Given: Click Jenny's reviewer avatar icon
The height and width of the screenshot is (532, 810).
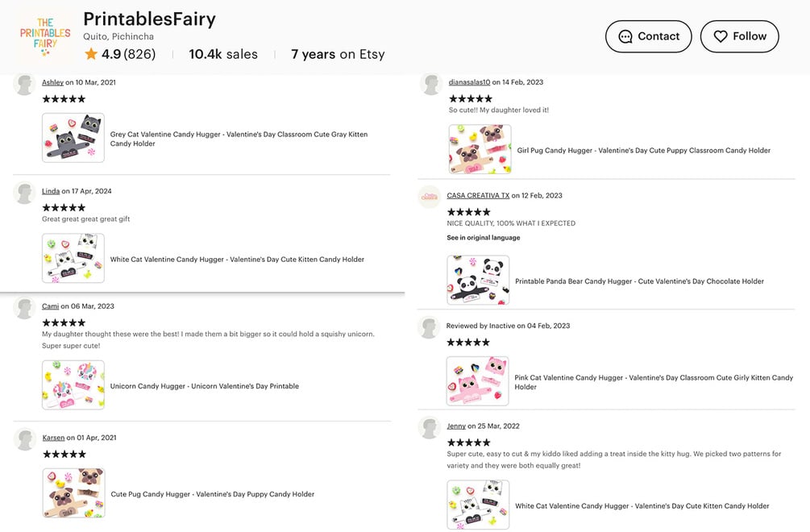Looking at the screenshot, I should (x=430, y=427).
